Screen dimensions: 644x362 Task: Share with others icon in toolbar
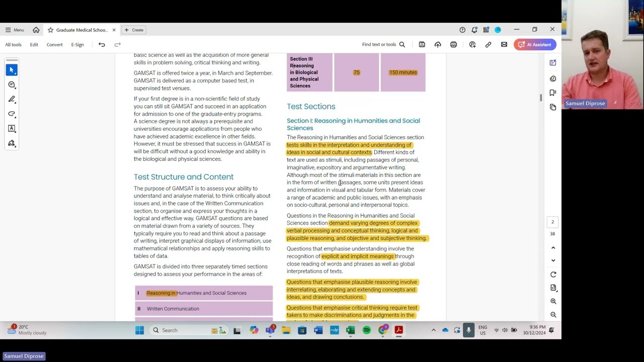472,45
